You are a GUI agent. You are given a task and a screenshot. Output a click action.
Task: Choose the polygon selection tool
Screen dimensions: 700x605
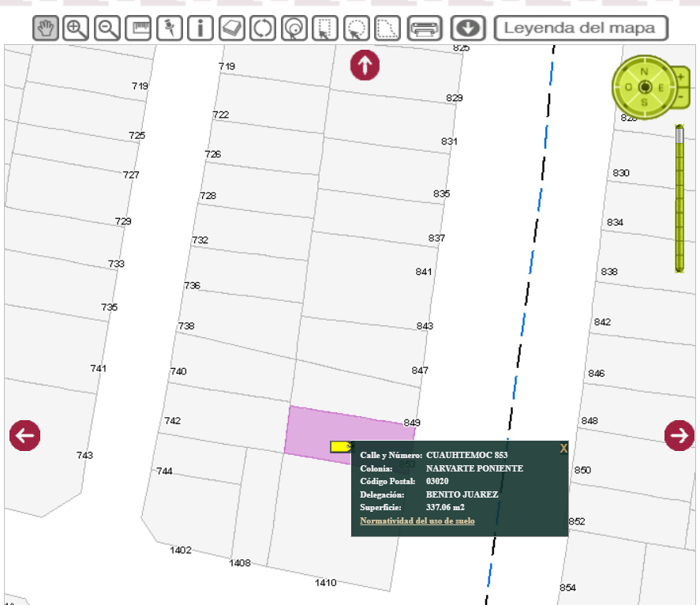387,28
